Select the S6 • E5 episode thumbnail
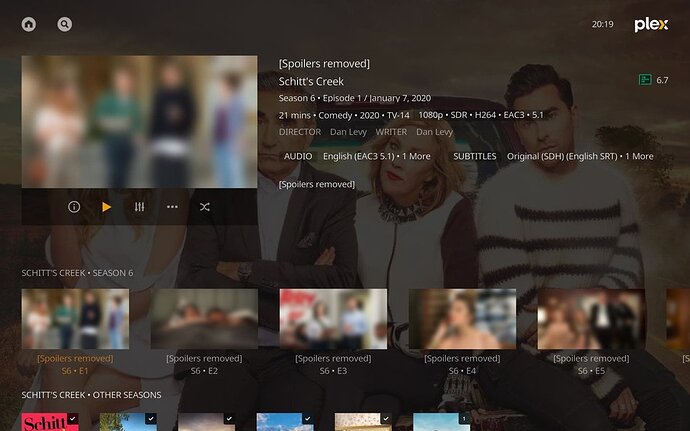Image resolution: width=690 pixels, height=431 pixels. pyautogui.click(x=591, y=319)
